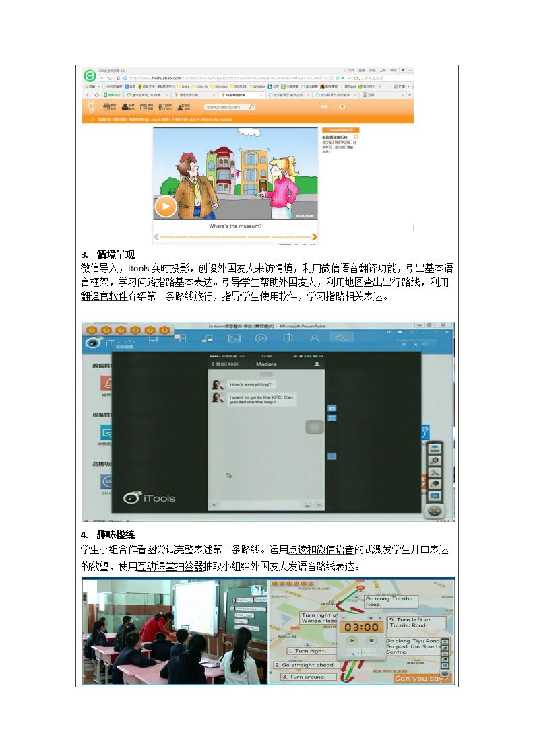Open the music icon in the iTools toolbar

[x=207, y=339]
